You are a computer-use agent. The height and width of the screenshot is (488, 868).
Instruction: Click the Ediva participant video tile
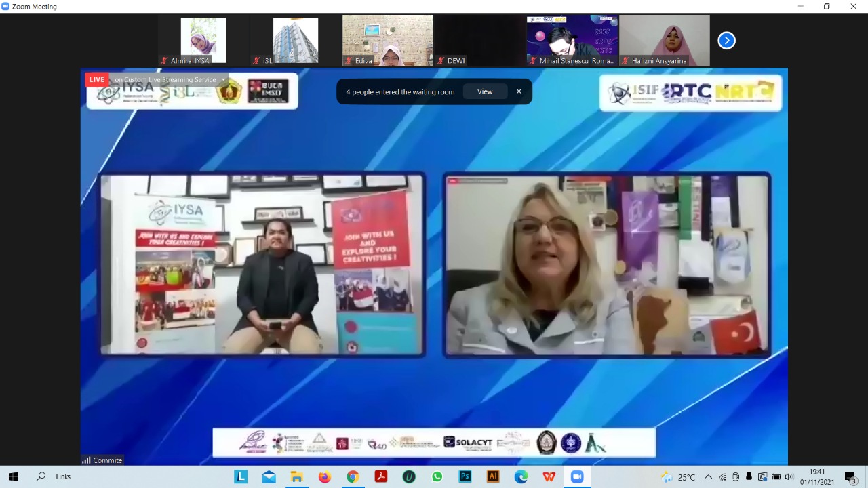(x=387, y=41)
